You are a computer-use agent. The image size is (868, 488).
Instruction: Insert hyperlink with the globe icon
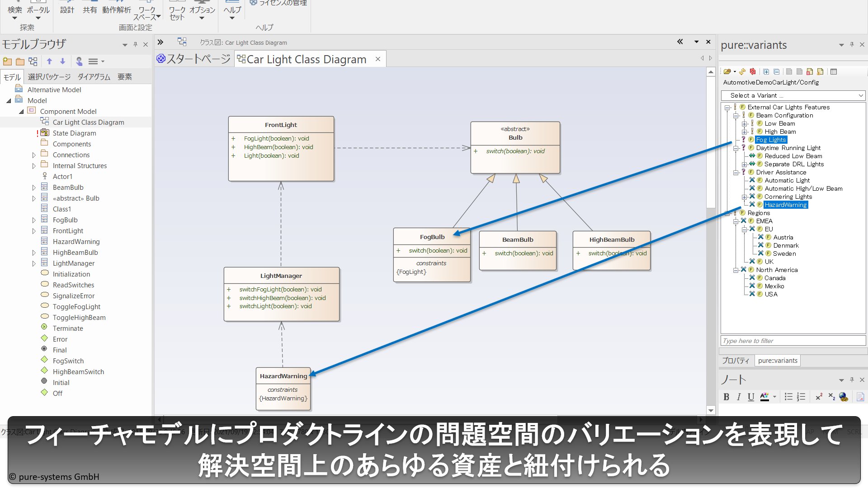[x=844, y=397]
